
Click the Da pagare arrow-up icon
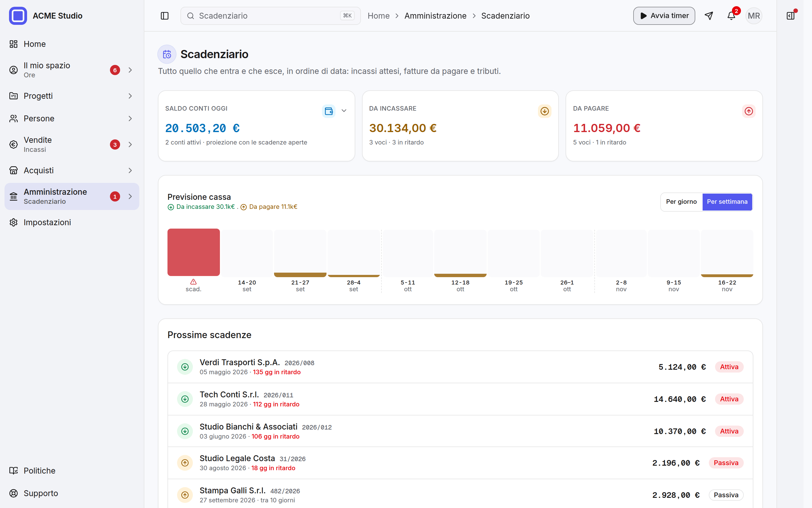749,111
